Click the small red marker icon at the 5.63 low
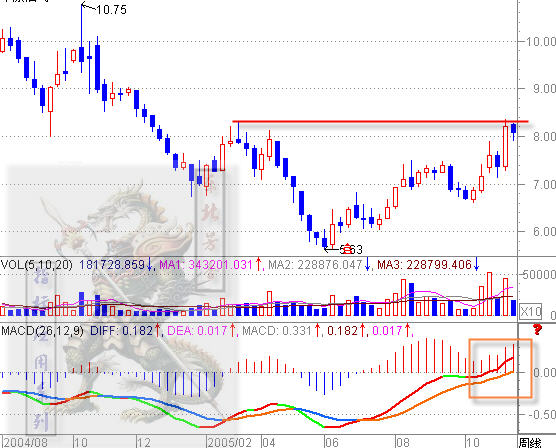This screenshot has width=556, height=448. click(347, 249)
